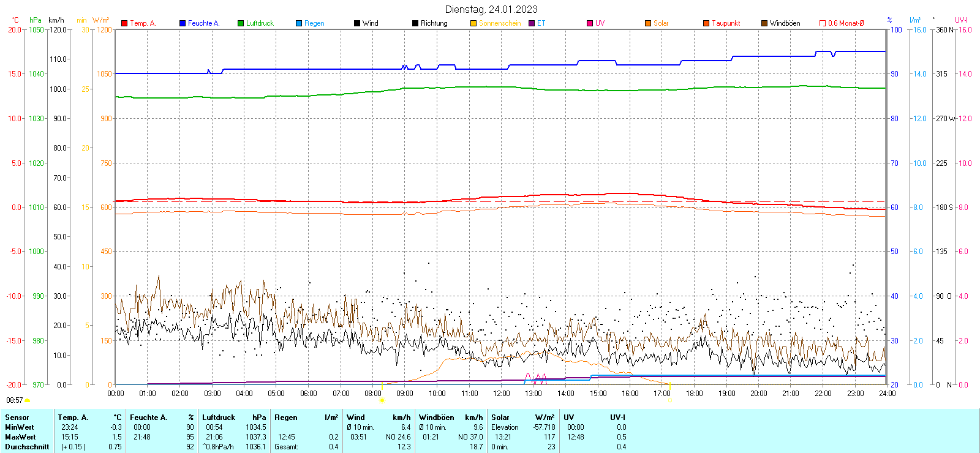Click the black Richtung legend square
This screenshot has width=980, height=453.
click(415, 23)
